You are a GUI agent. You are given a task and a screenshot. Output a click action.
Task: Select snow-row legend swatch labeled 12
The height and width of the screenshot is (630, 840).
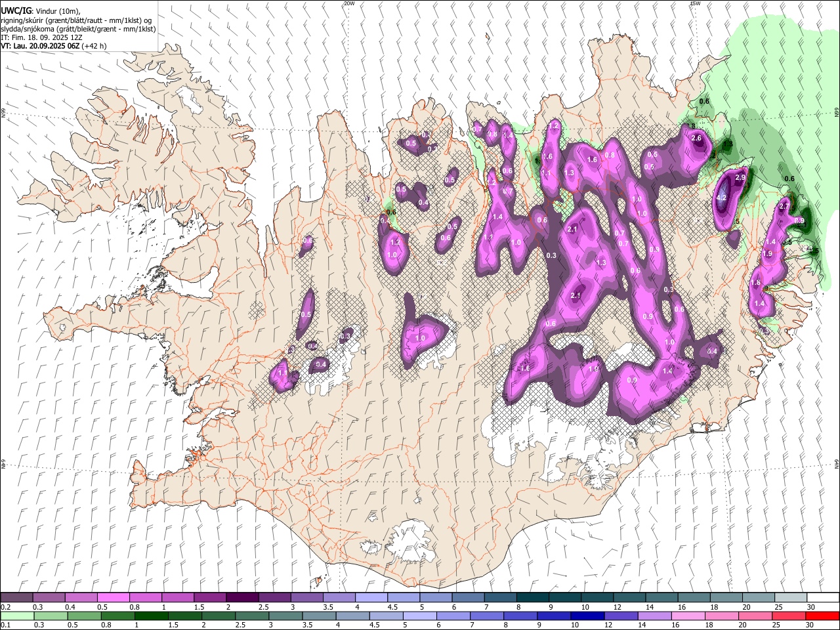click(629, 598)
